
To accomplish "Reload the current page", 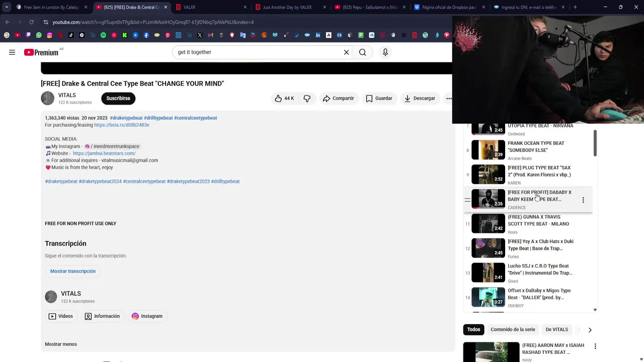I will (31, 22).
